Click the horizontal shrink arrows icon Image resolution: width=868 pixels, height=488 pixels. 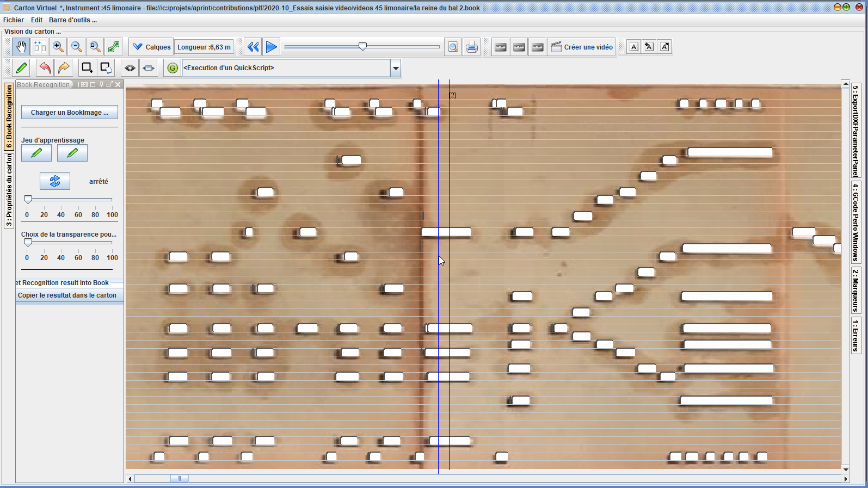149,68
